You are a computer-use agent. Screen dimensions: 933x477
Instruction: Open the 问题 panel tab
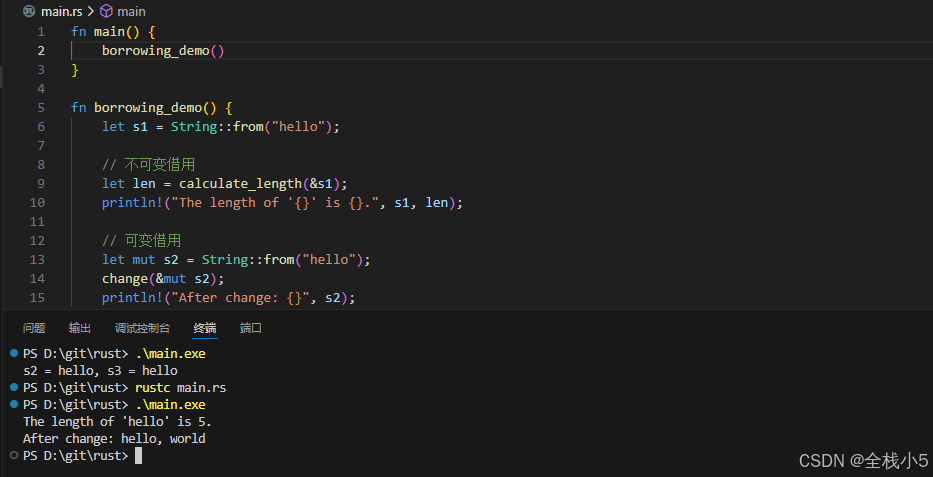click(x=34, y=328)
